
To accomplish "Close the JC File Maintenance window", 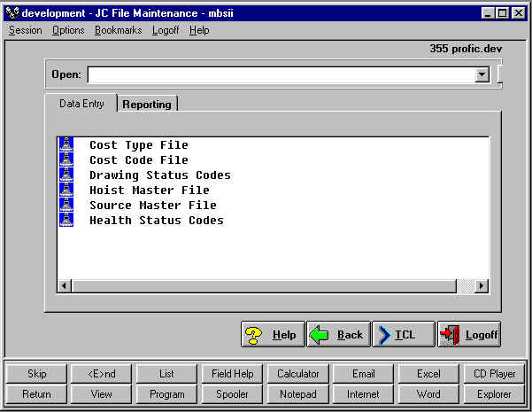I will tap(519, 13).
